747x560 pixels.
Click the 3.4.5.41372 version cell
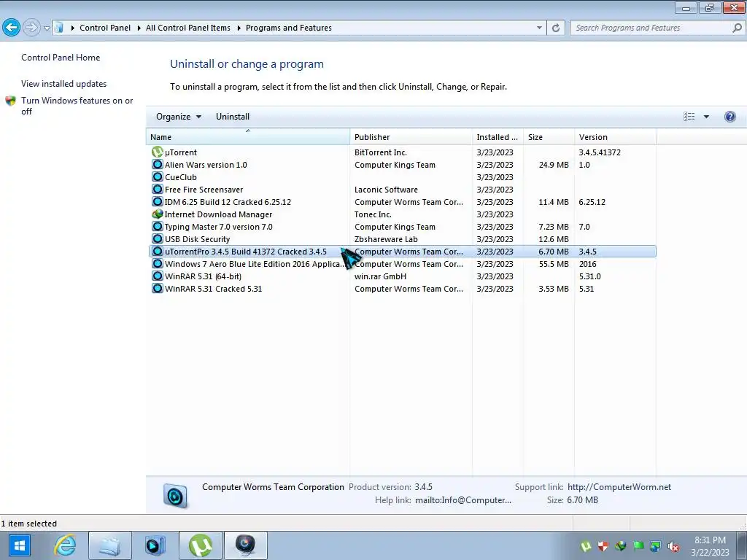(x=600, y=152)
